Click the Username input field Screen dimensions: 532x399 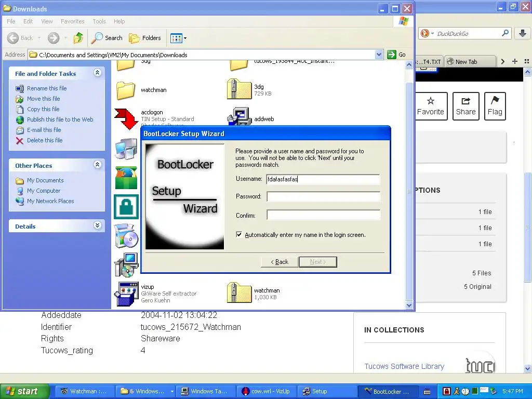[x=323, y=179]
